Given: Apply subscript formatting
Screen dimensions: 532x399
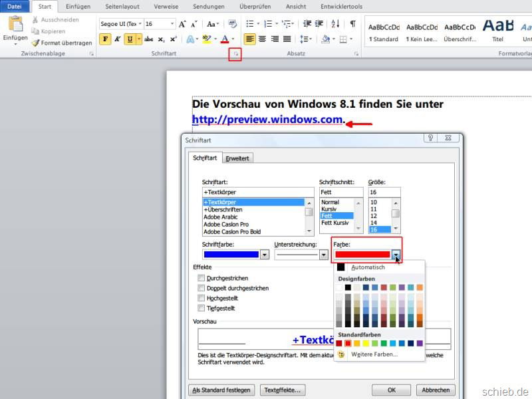Looking at the screenshot, I should pos(161,39).
